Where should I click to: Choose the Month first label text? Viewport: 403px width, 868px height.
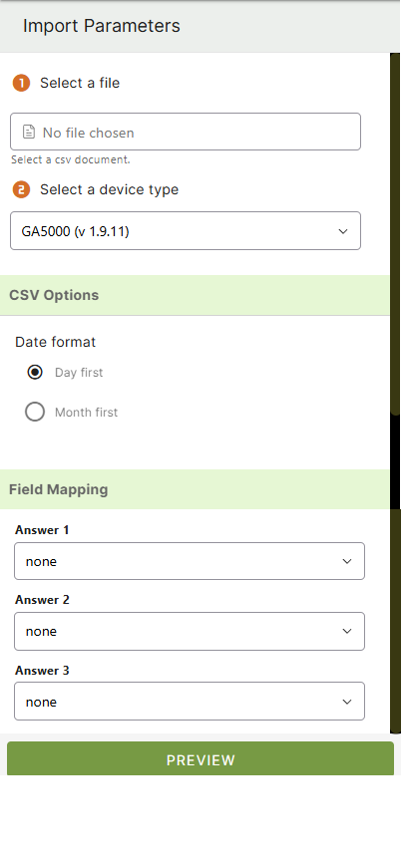click(86, 413)
